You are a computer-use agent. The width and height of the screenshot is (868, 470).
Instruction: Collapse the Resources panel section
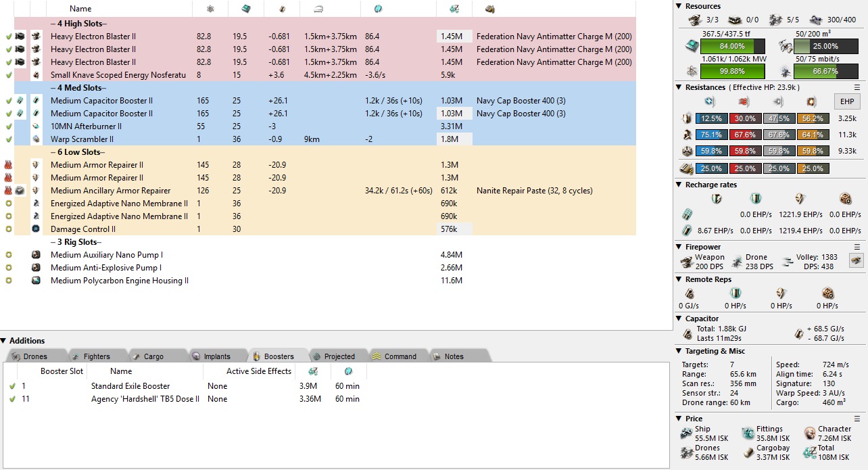pyautogui.click(x=679, y=6)
